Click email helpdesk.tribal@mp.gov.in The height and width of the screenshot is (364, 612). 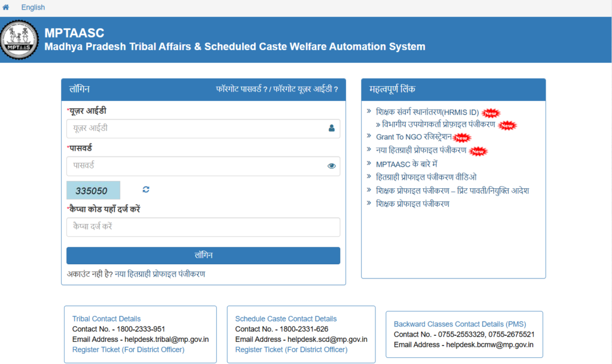click(x=167, y=339)
